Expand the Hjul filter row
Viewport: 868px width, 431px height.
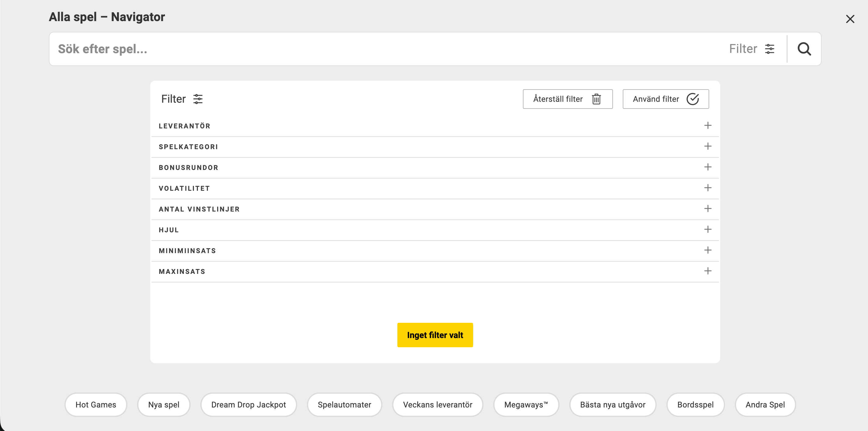pos(708,230)
